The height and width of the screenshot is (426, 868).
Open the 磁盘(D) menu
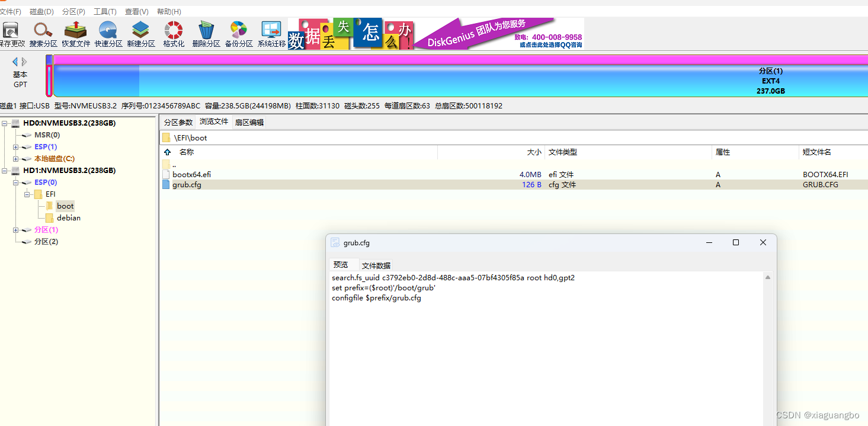41,11
